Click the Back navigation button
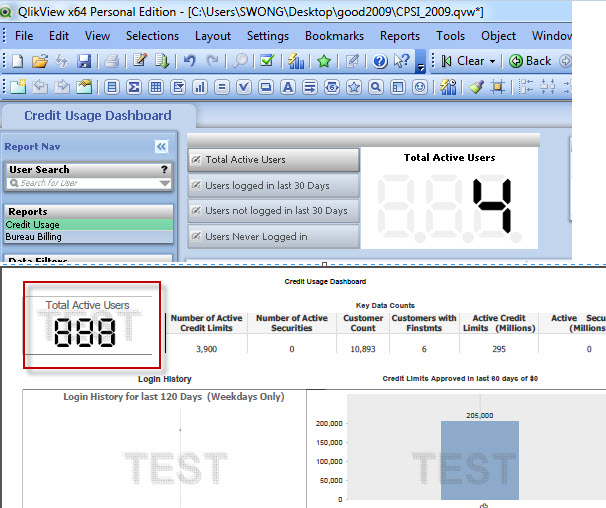The image size is (606, 508). coord(530,61)
